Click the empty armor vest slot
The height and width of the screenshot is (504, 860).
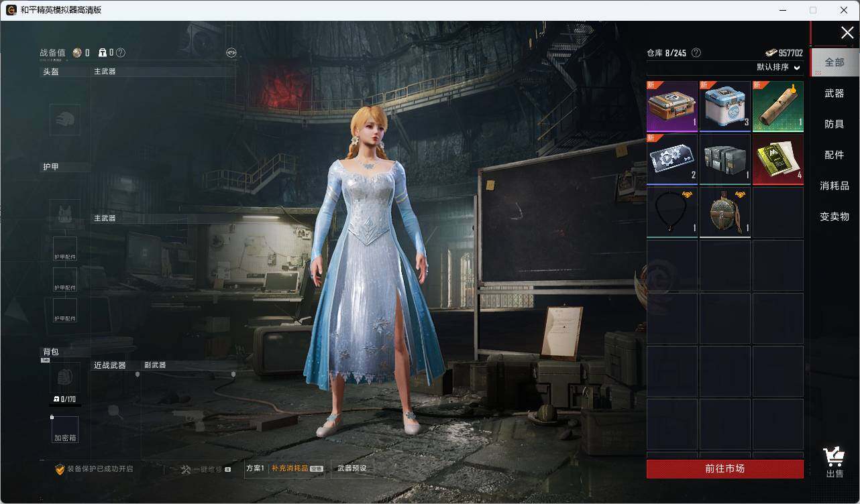65,214
